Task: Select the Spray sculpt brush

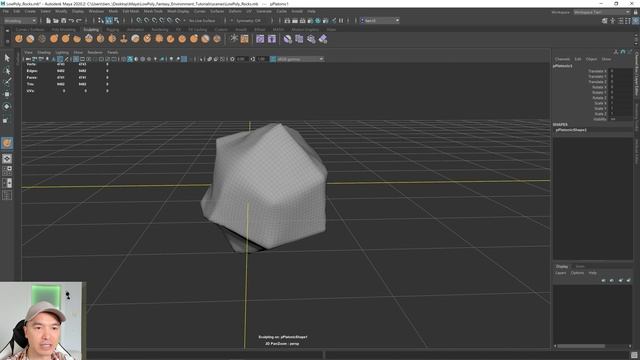Action: click(100, 39)
